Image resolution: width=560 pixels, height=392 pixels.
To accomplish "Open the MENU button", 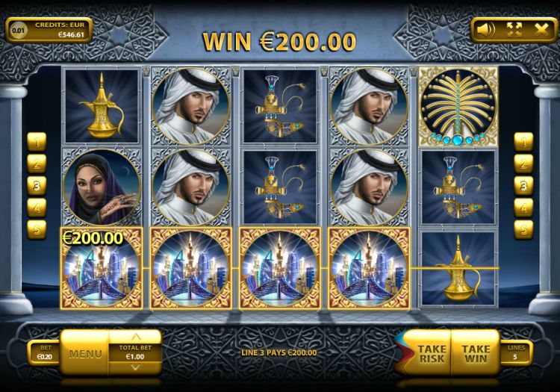I will 85,354.
